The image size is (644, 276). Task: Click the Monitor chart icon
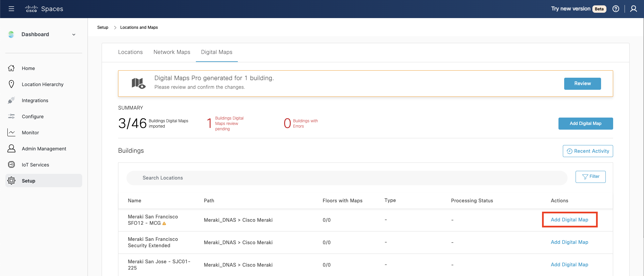[x=11, y=133]
